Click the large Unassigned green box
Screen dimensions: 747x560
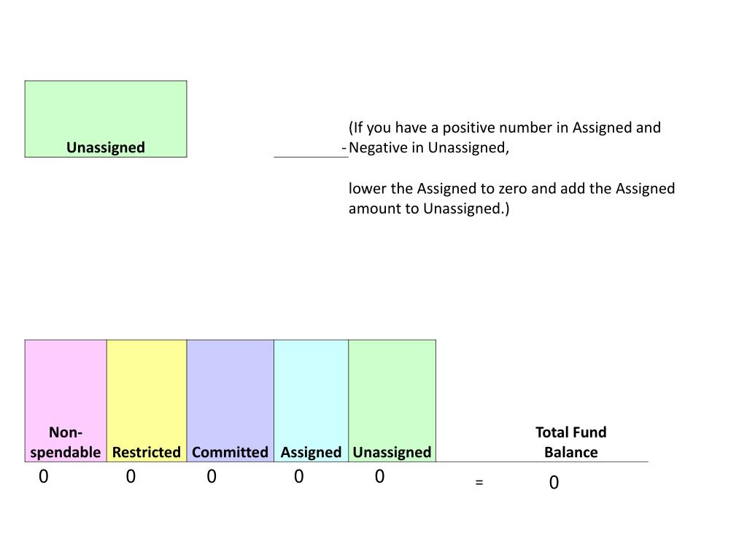[x=106, y=119]
